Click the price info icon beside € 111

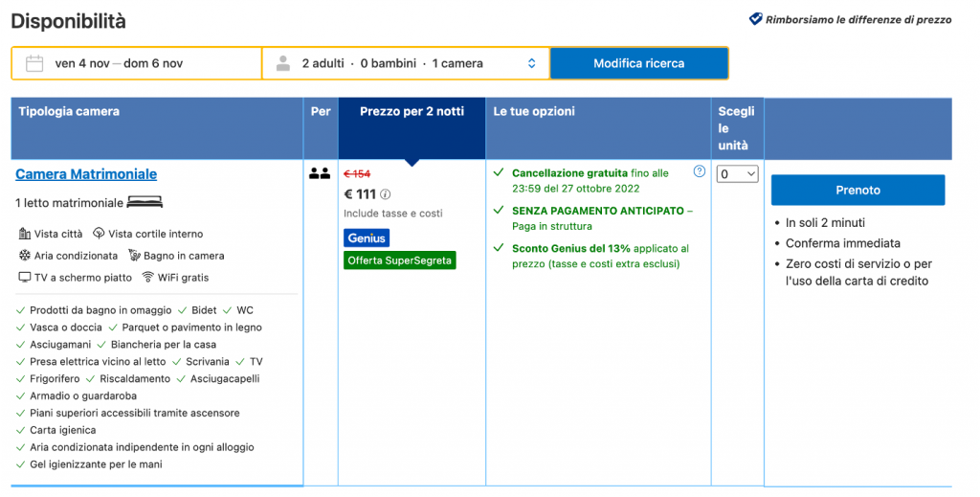pos(386,194)
